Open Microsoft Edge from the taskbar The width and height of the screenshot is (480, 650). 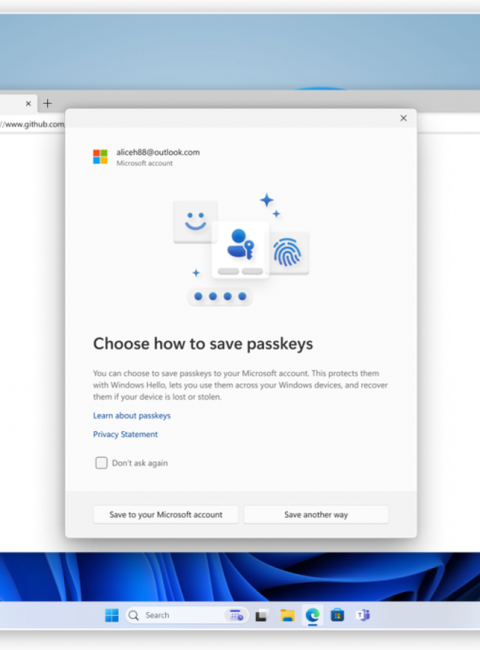coord(312,615)
